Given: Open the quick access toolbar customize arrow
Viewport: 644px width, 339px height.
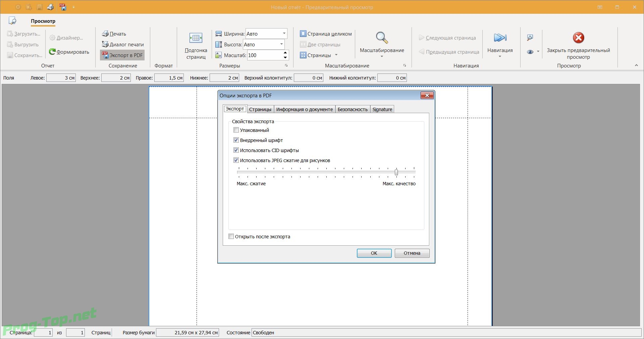Looking at the screenshot, I should click(74, 7).
